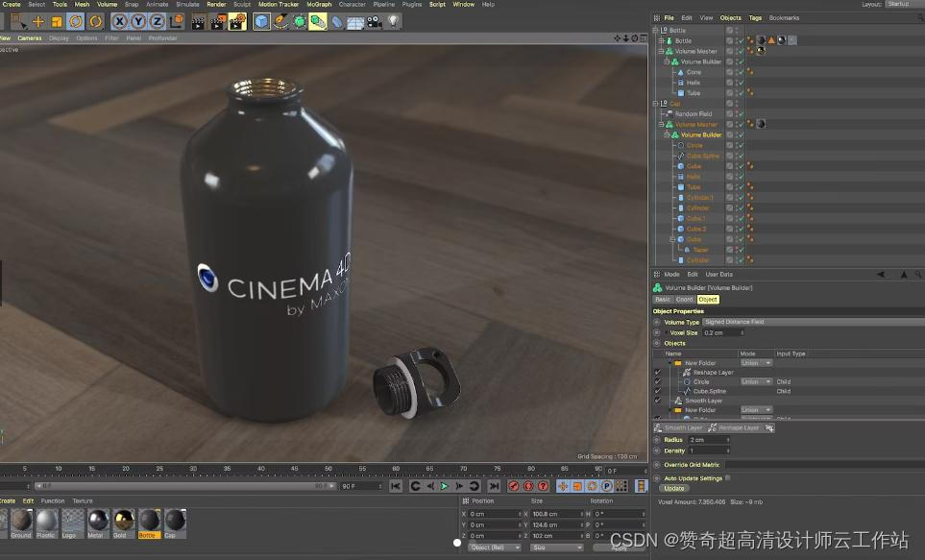
Task: Toggle enable checkmark for Cone object
Action: (x=741, y=72)
